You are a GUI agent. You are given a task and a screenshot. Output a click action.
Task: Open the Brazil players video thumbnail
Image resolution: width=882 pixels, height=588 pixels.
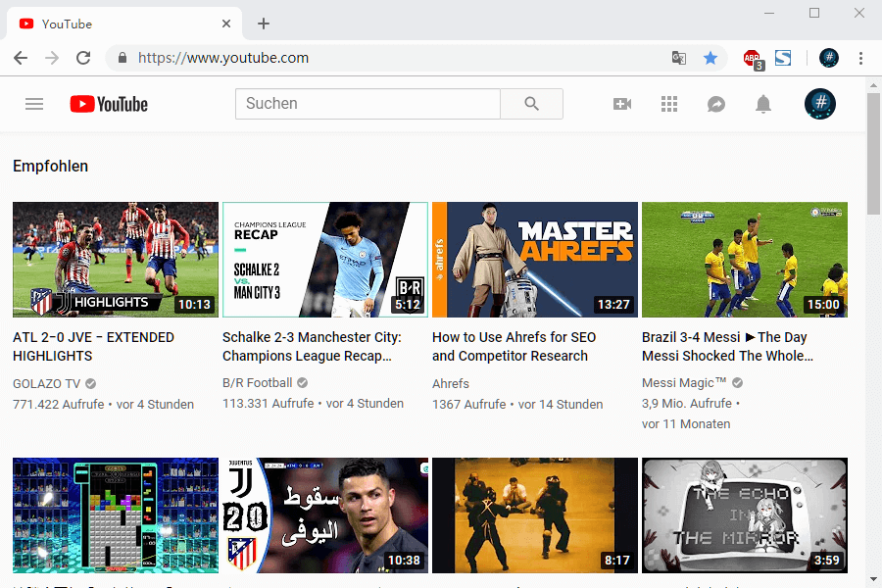coord(745,260)
